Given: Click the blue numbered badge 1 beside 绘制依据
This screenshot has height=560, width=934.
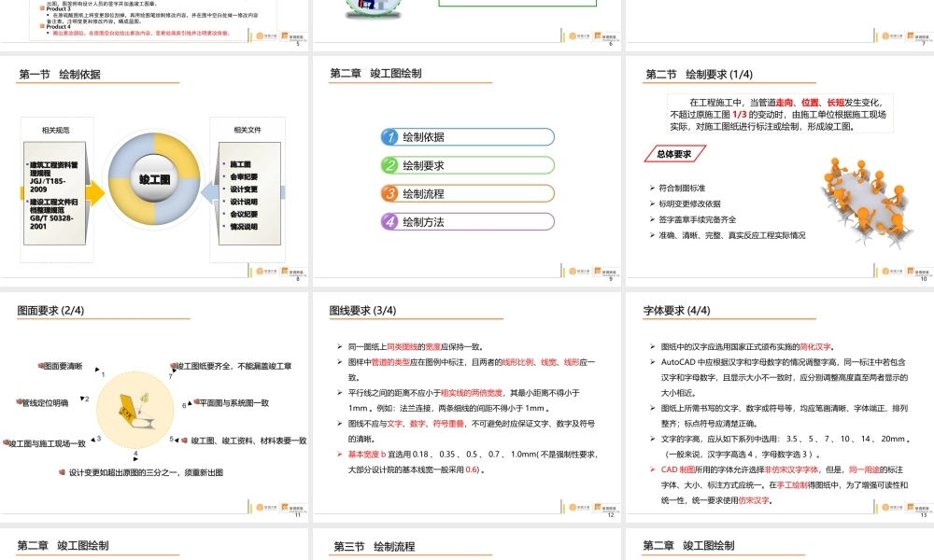Looking at the screenshot, I should click(x=392, y=136).
